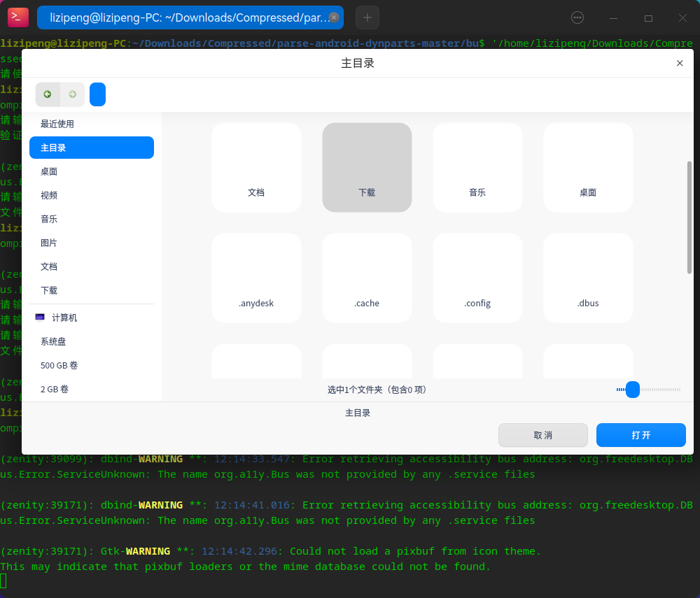The width and height of the screenshot is (700, 598).
Task: Click the forward navigation arrow
Action: (x=71, y=94)
